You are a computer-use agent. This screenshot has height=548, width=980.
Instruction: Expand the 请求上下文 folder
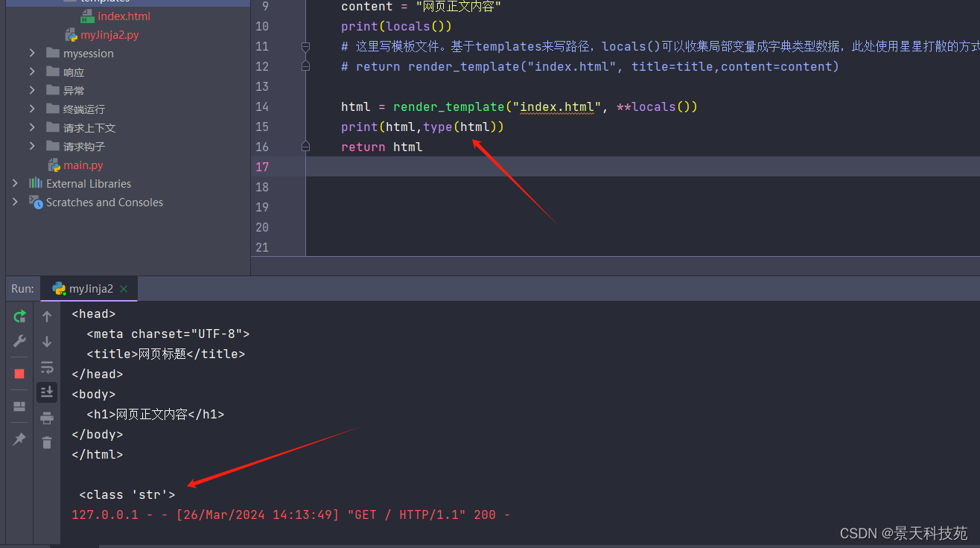click(32, 127)
